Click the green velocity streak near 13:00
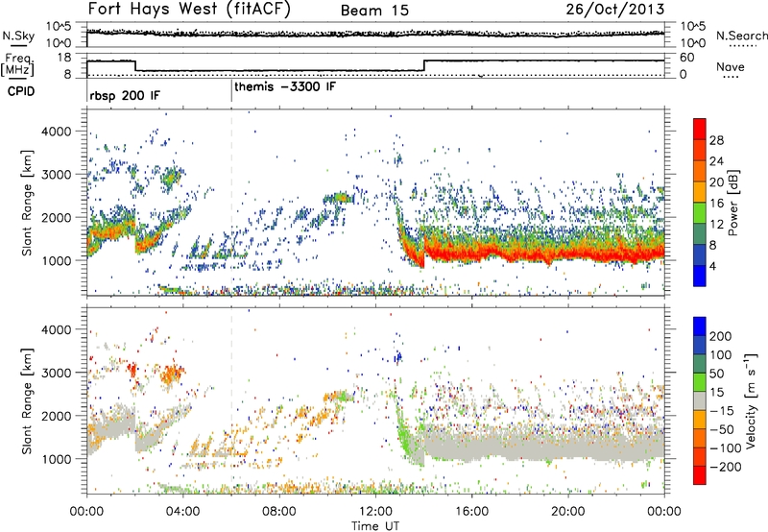 click(x=403, y=433)
